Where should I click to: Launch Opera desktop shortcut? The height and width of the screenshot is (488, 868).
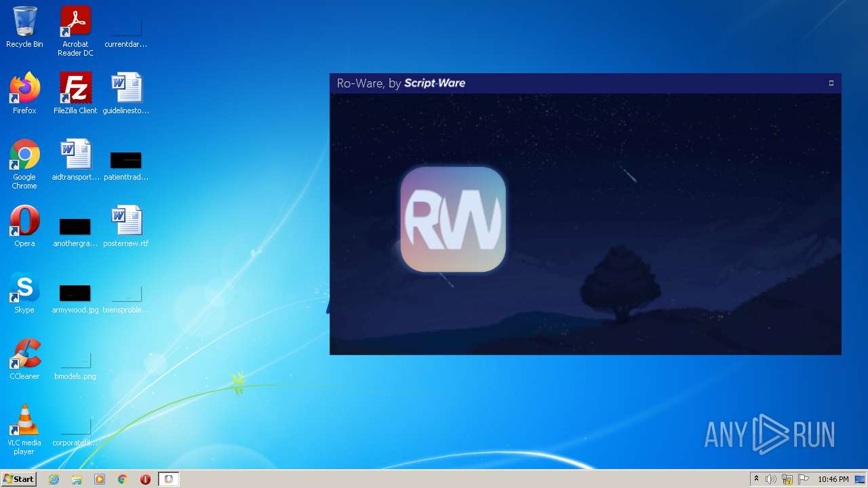tap(24, 226)
